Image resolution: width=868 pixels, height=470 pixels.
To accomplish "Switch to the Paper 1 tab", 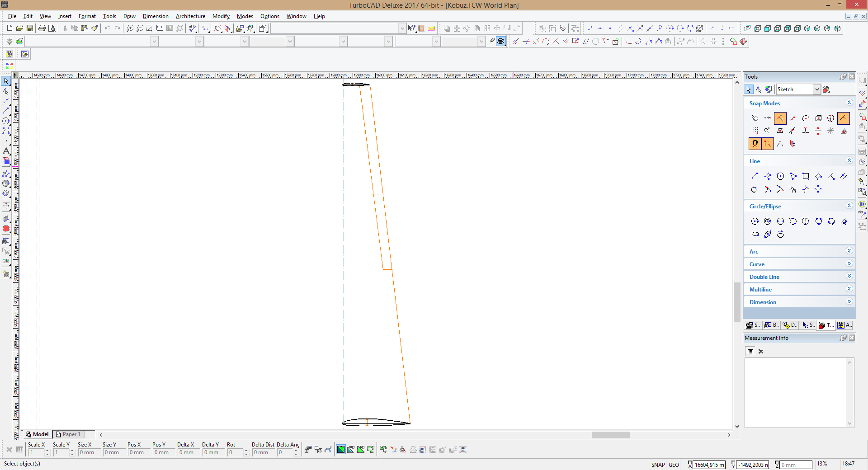I will [68, 434].
